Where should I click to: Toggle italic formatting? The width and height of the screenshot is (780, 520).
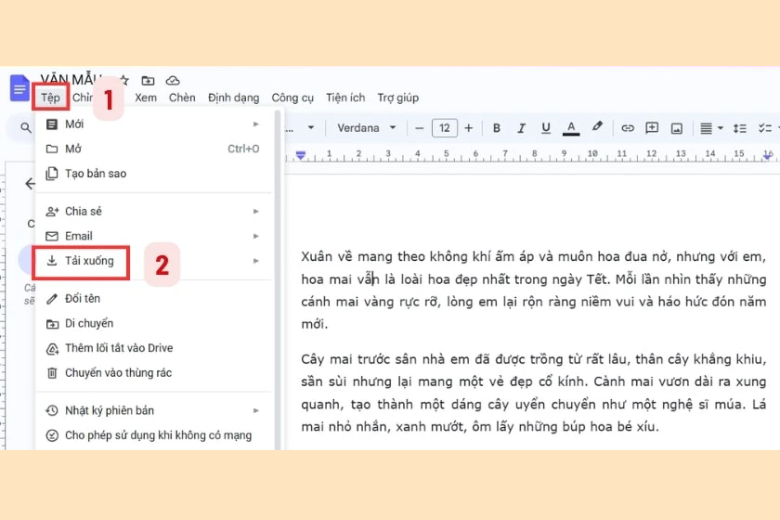521,128
